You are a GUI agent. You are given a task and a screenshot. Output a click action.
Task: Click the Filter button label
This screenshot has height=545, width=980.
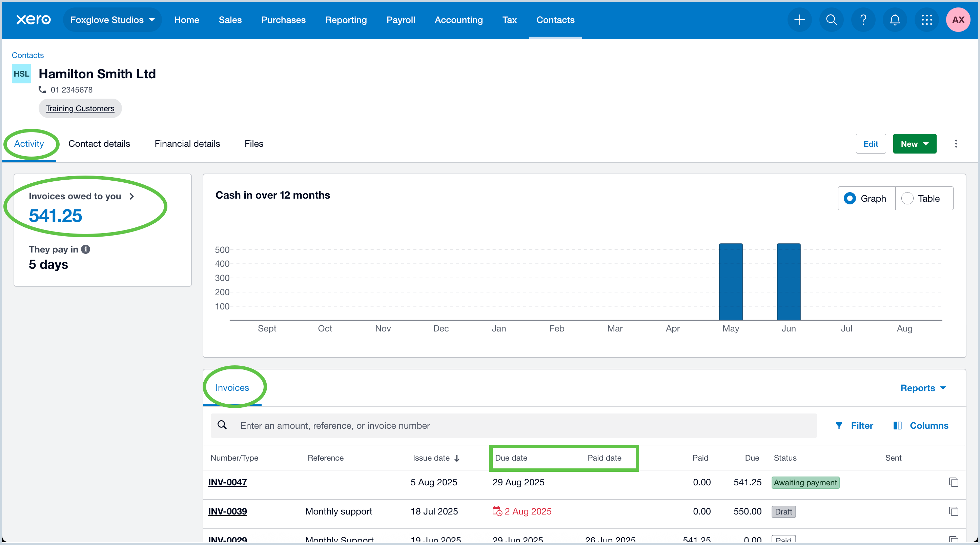click(862, 425)
